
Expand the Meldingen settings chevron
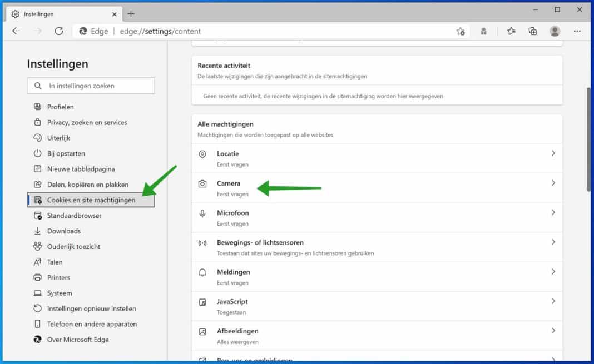click(553, 271)
